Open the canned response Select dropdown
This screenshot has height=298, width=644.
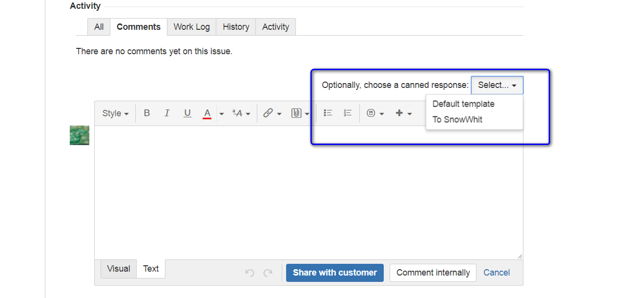497,85
